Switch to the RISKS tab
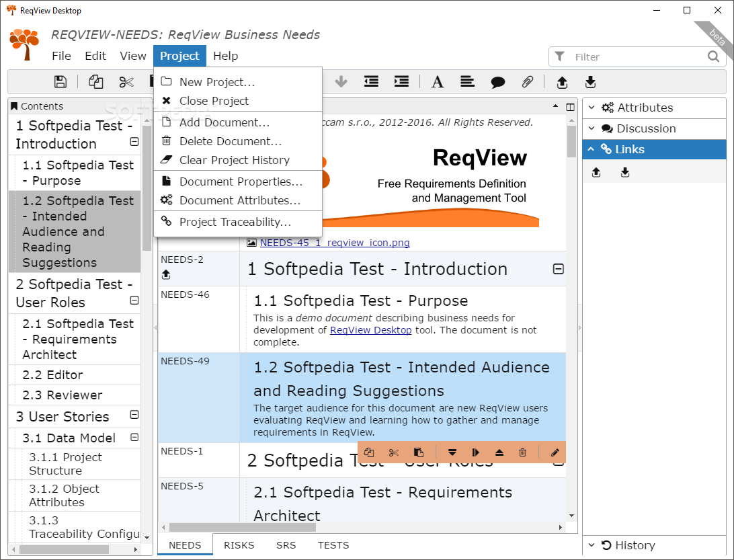 click(x=239, y=545)
